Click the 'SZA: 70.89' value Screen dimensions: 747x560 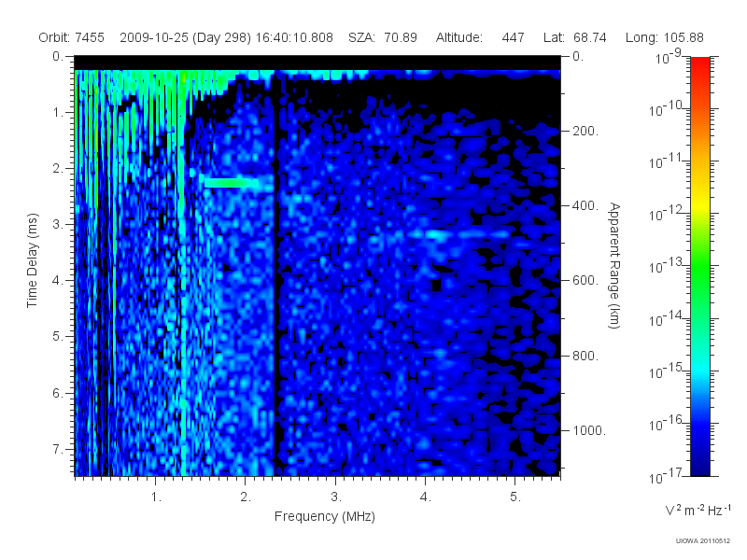tap(383, 37)
